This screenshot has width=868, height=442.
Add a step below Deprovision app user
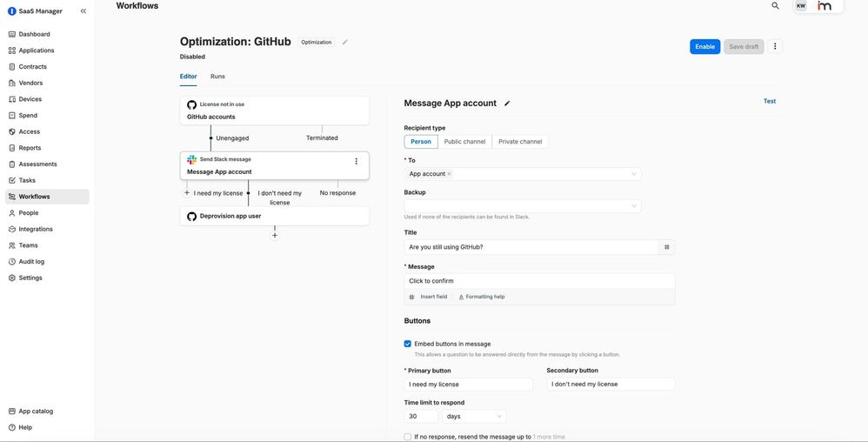(275, 236)
